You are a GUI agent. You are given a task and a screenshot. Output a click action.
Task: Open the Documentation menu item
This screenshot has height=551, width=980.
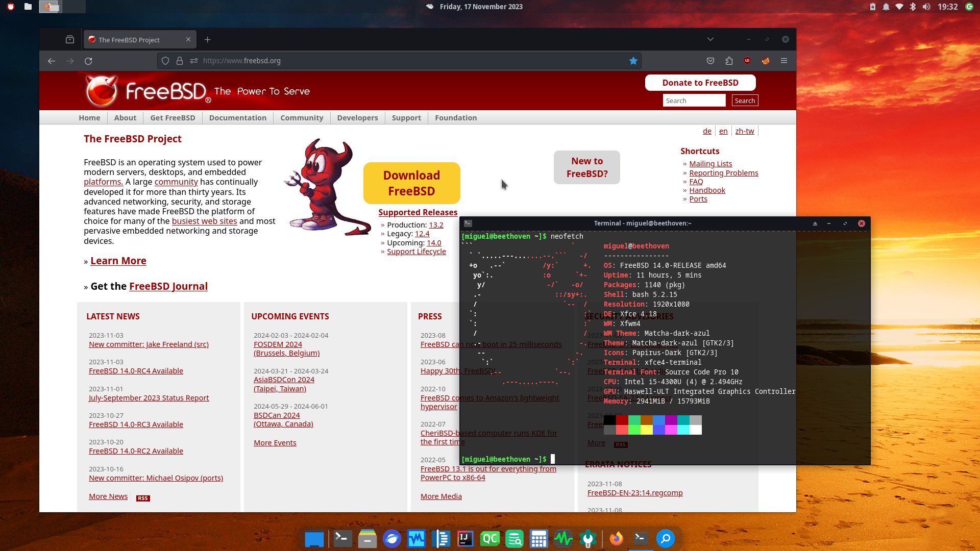point(237,118)
